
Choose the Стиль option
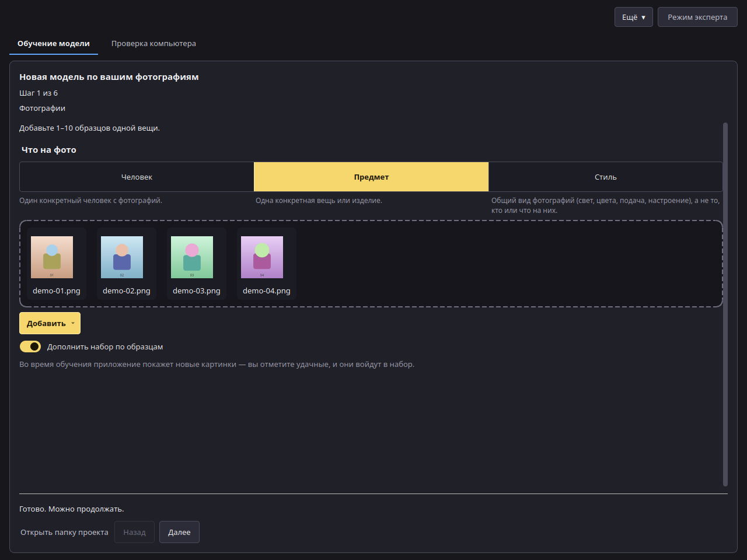[605, 177]
